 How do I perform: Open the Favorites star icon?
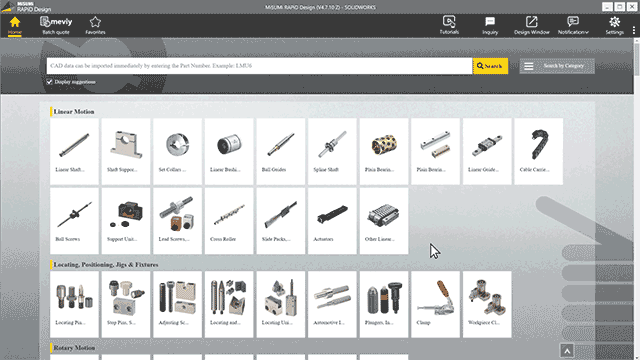pos(95,25)
